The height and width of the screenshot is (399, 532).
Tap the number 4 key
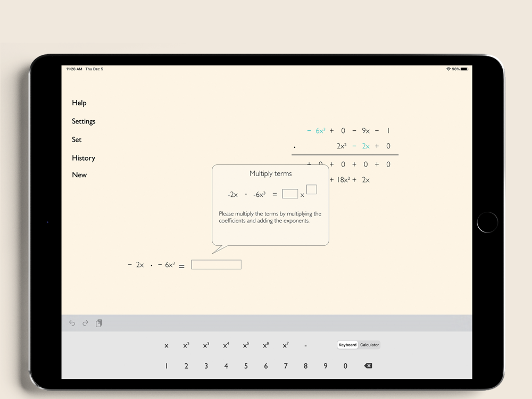(x=226, y=366)
